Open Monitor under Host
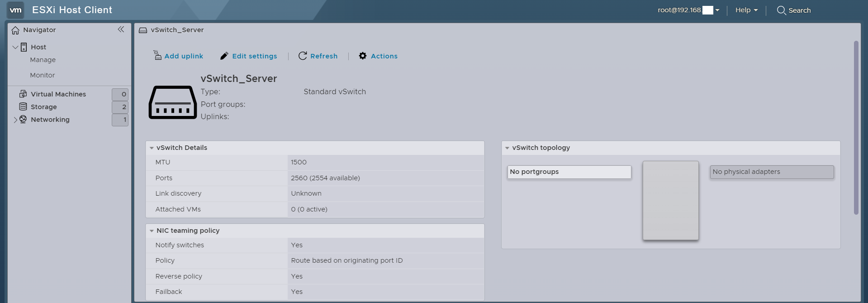Screen dimensions: 868x303 [43, 75]
